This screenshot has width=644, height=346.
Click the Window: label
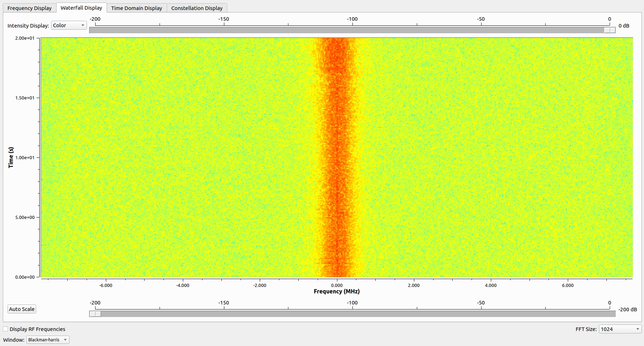click(14, 340)
